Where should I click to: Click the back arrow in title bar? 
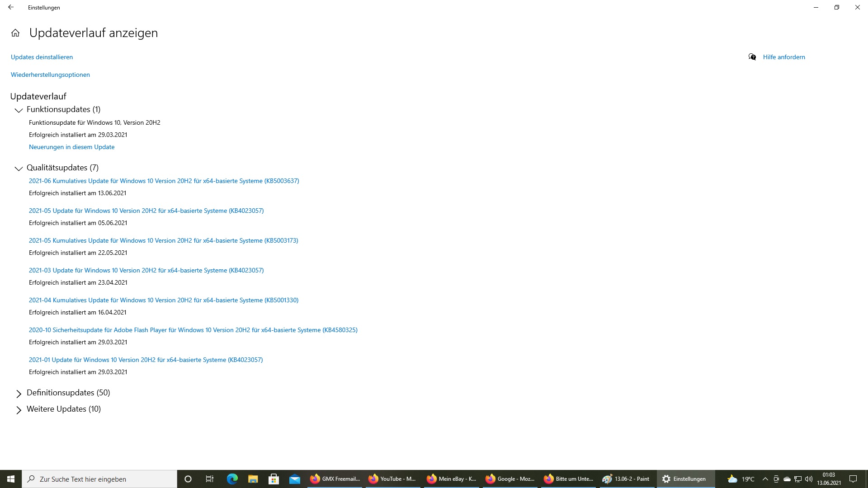11,7
